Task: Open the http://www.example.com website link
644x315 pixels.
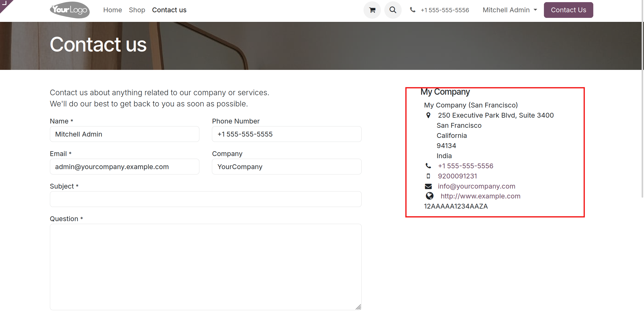Action: [480, 196]
